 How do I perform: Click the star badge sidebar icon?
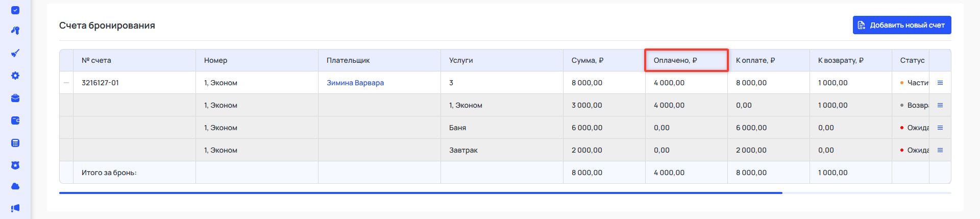15,165
